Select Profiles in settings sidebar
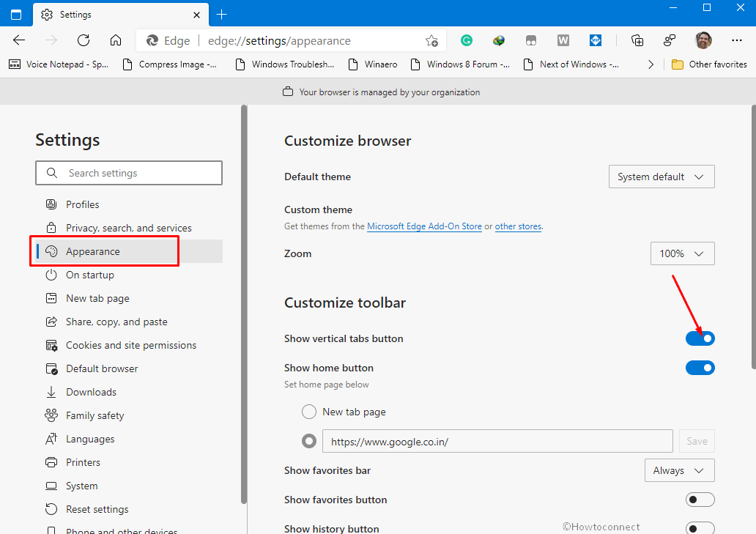 [129, 204]
